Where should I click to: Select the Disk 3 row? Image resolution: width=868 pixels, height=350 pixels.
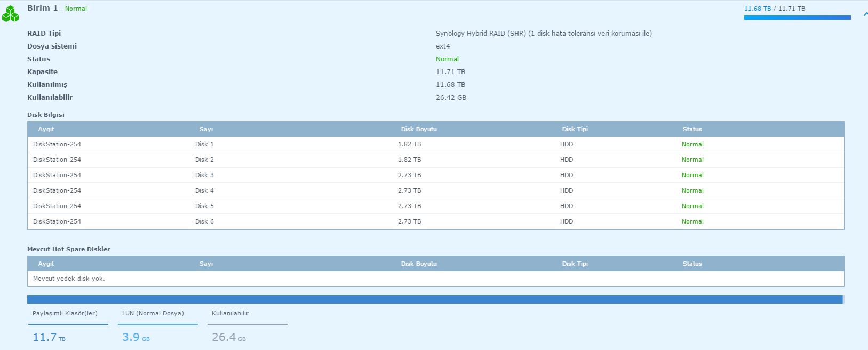435,175
